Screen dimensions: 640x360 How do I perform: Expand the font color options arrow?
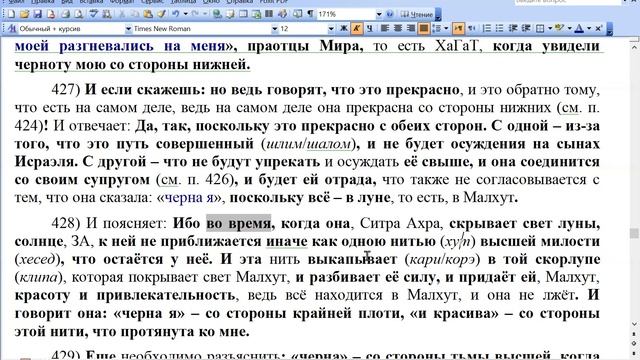click(589, 28)
